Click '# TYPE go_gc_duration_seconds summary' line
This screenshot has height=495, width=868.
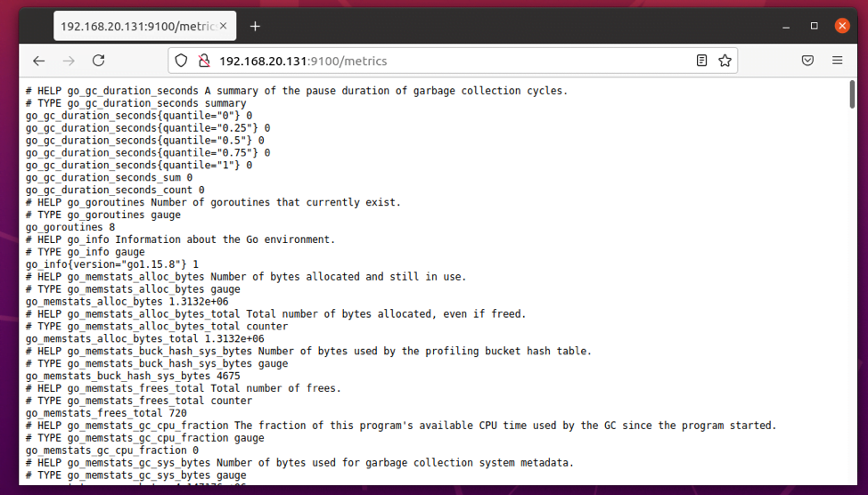click(x=136, y=103)
